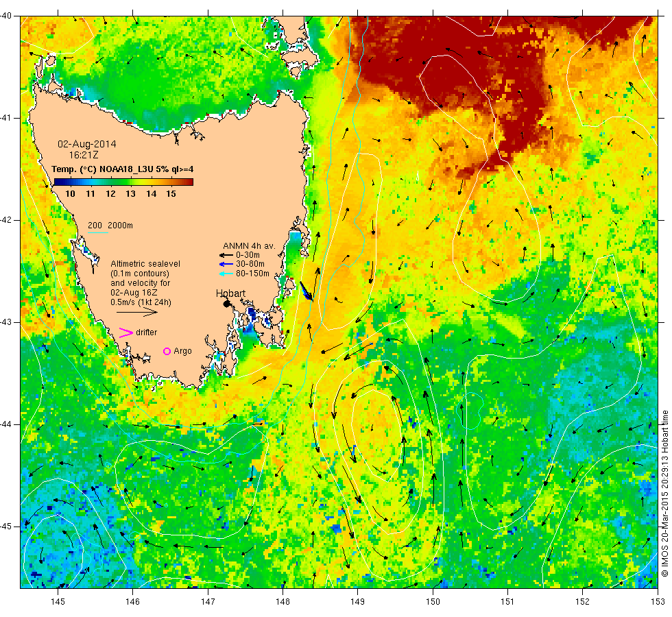Click the IMOS copyright timestamp text
The height and width of the screenshot is (617, 672).
664,494
